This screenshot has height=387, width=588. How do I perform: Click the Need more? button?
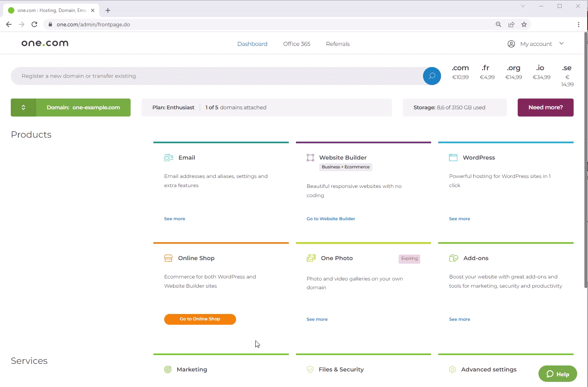coord(545,107)
